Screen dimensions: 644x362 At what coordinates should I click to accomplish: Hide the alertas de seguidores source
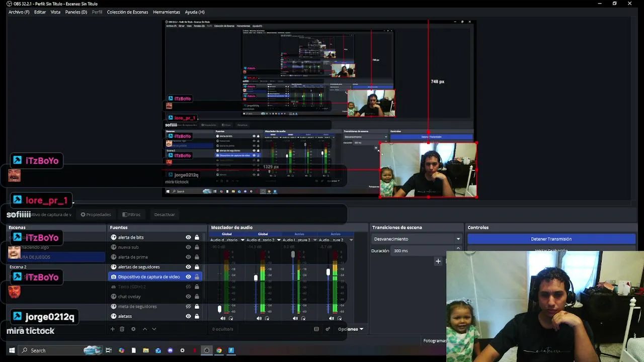(x=188, y=267)
